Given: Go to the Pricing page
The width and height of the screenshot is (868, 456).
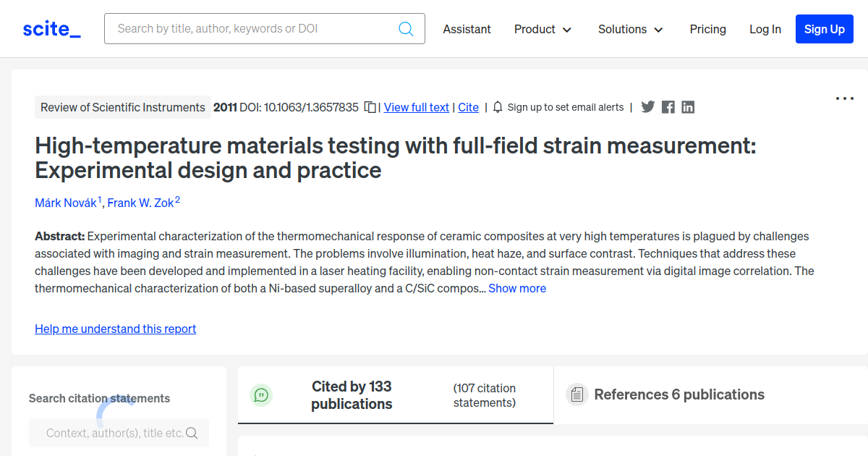Looking at the screenshot, I should pyautogui.click(x=708, y=29).
